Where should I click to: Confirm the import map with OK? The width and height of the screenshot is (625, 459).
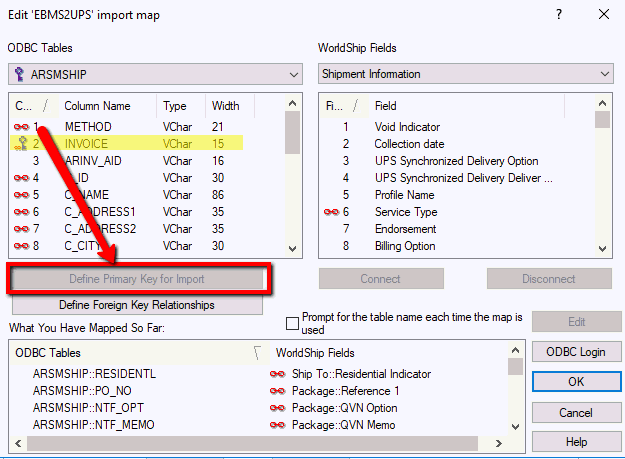(x=575, y=382)
